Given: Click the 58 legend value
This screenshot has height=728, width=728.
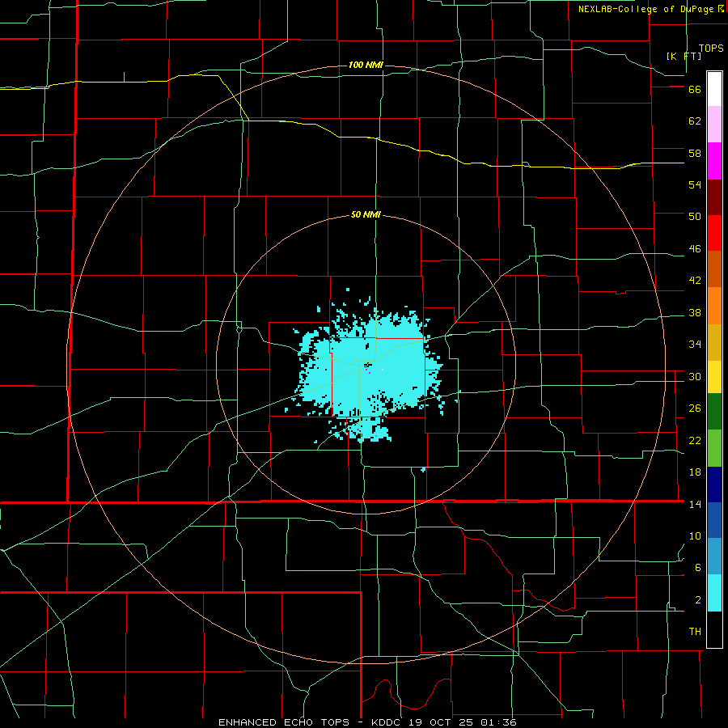Looking at the screenshot, I should (695, 153).
